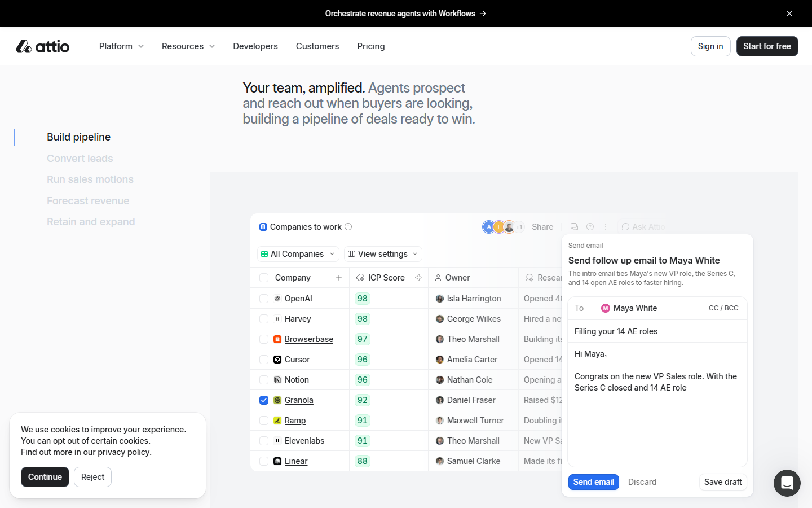812x508 pixels.
Task: Click Maya White's recipient avatar
Action: pos(606,308)
